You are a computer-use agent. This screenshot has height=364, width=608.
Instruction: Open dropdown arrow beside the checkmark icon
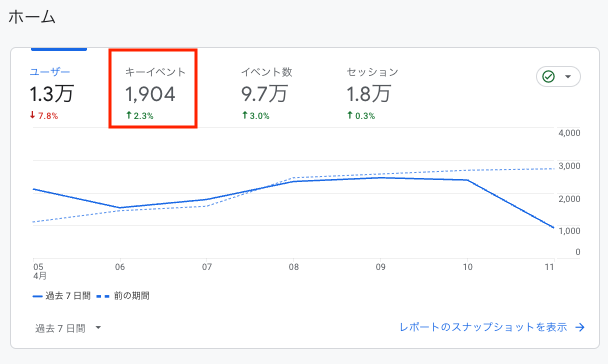click(x=568, y=76)
